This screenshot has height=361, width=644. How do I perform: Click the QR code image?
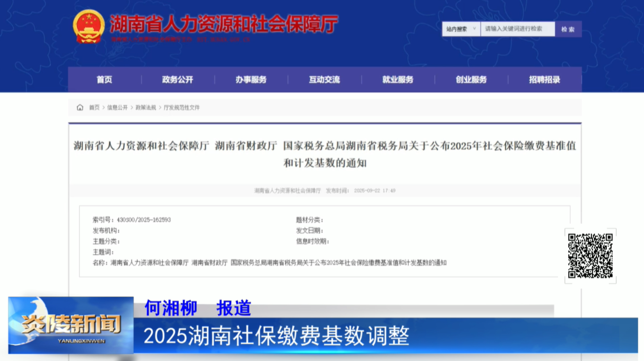[590, 256]
